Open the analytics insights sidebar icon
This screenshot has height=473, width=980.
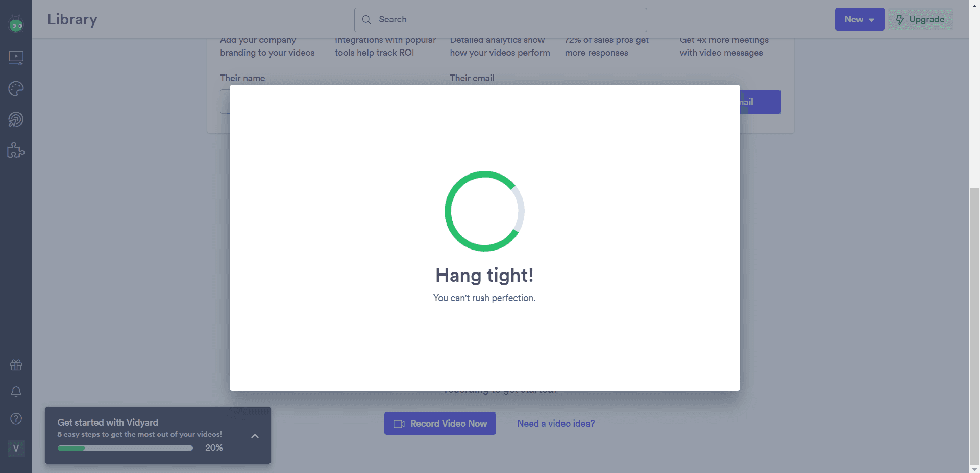[16, 119]
